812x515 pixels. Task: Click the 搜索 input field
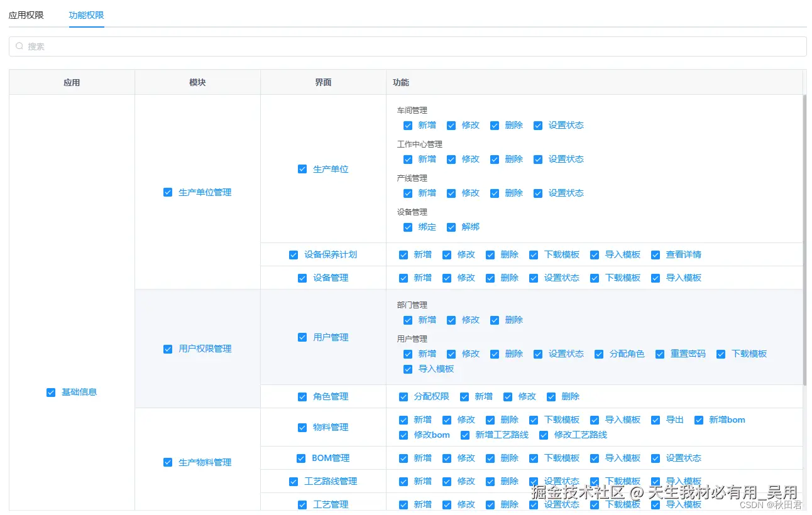[407, 46]
